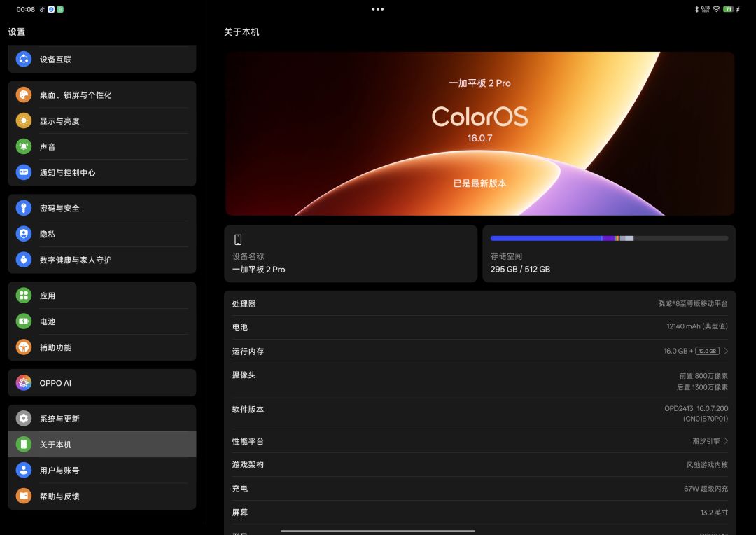This screenshot has width=756, height=535.
Task: Select 数字健康与家人守护
Action: click(102, 260)
